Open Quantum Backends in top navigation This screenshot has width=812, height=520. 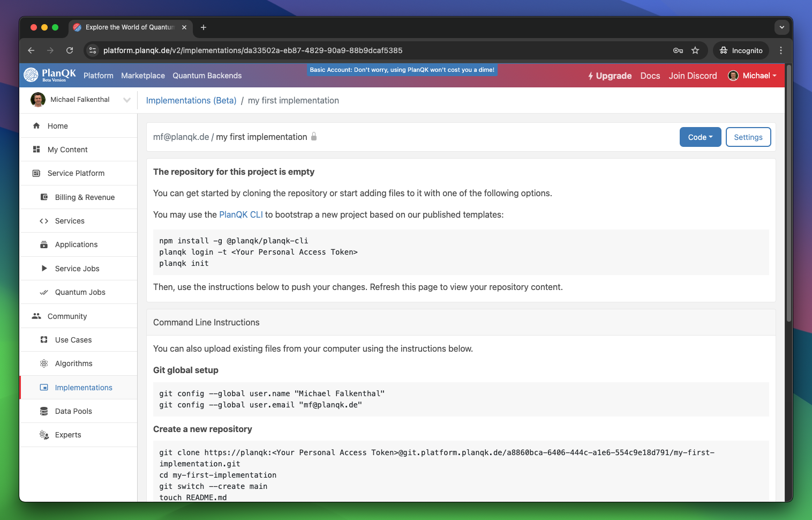point(207,76)
